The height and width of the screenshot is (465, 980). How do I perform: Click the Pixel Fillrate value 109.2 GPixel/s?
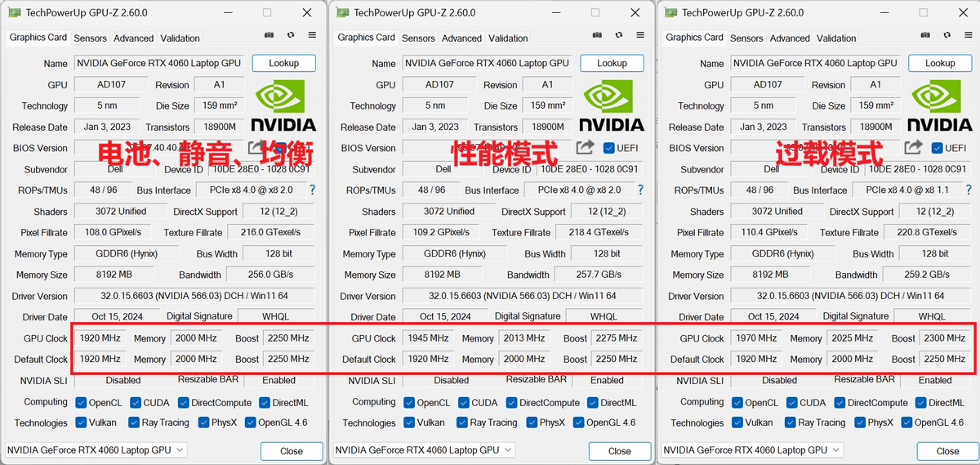pyautogui.click(x=442, y=232)
